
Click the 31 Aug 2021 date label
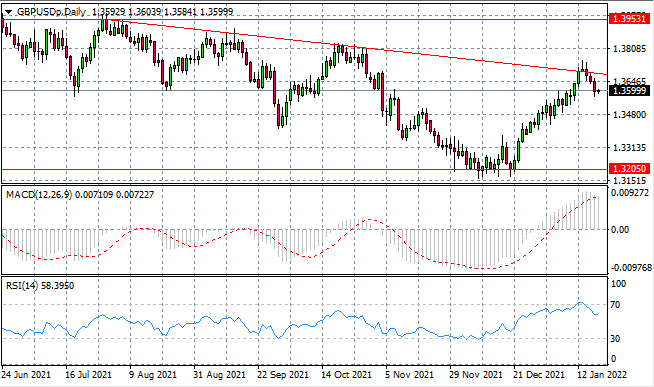(x=219, y=374)
